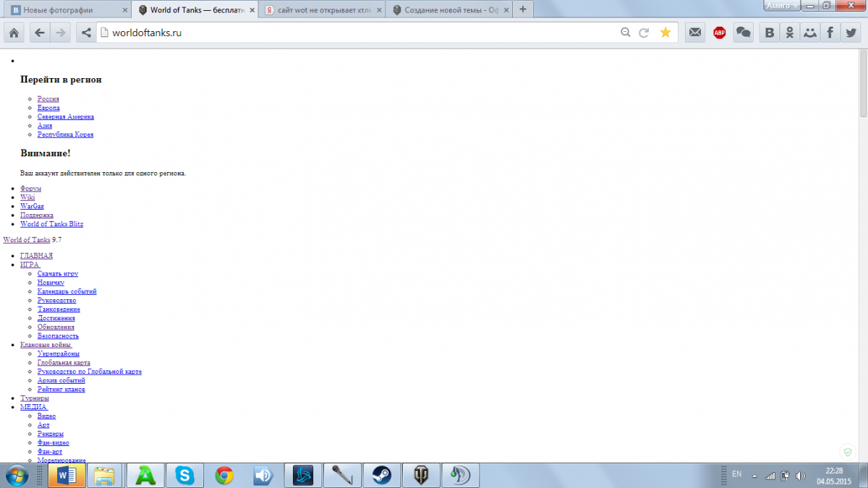Switch to the Новые фотографии tab
Screen dimensions: 868x488
(x=65, y=10)
